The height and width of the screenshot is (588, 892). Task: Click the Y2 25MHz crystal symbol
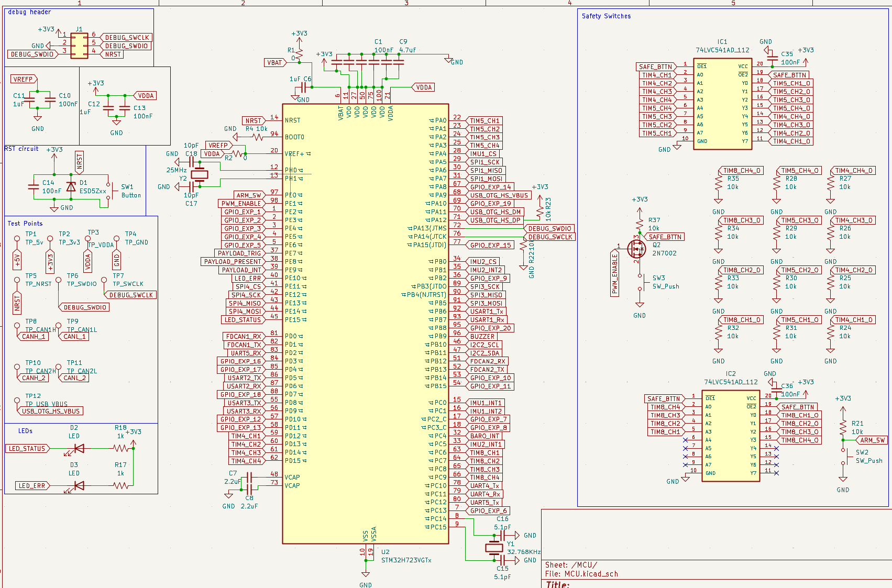pyautogui.click(x=199, y=174)
